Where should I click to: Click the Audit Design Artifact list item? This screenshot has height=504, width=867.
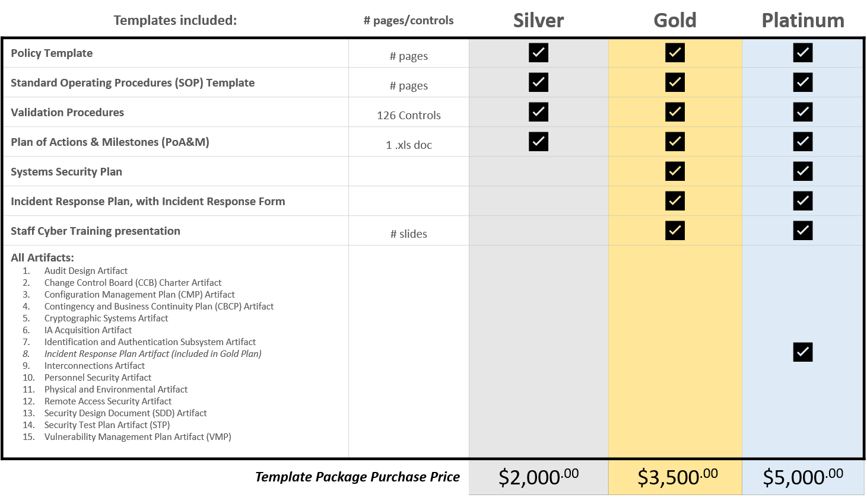[86, 271]
